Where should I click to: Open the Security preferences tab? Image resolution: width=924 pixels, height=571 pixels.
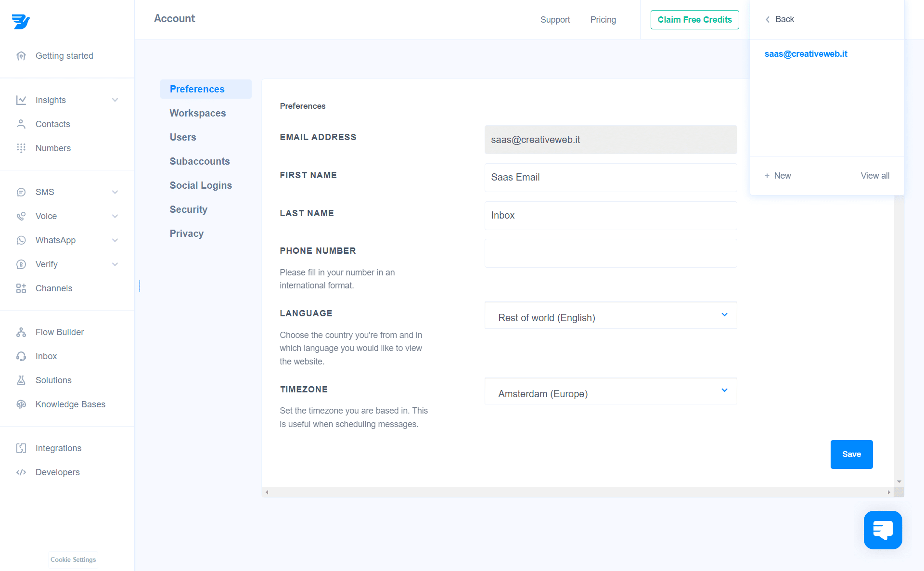tap(189, 209)
